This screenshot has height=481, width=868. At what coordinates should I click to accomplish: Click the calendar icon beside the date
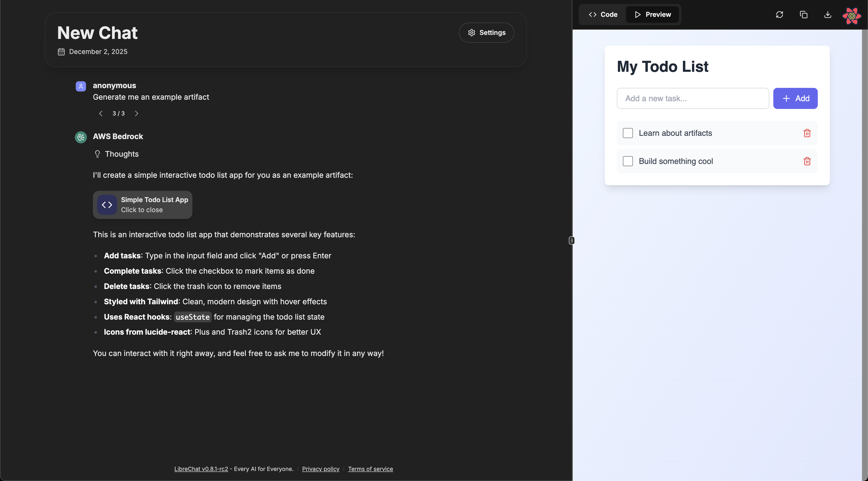tap(61, 52)
